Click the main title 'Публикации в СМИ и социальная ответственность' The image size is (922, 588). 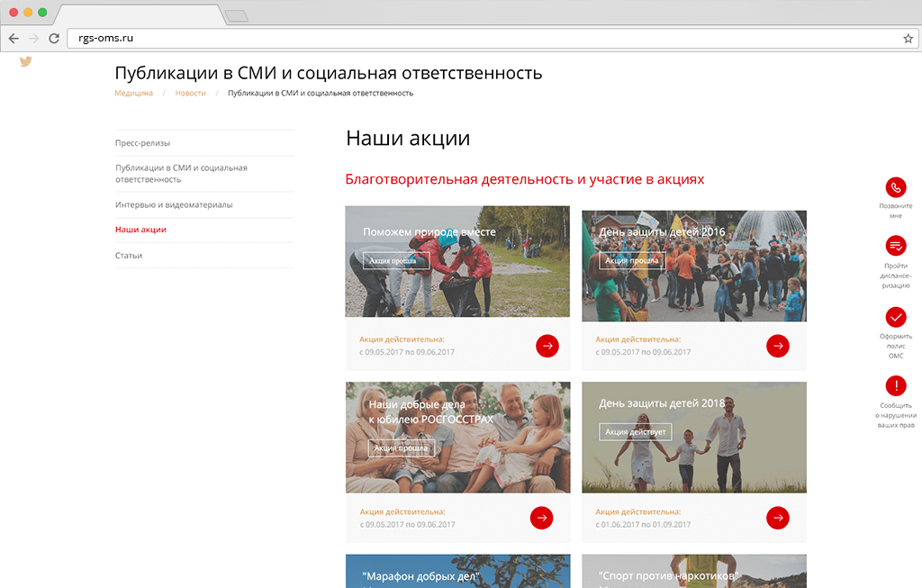tap(328, 73)
